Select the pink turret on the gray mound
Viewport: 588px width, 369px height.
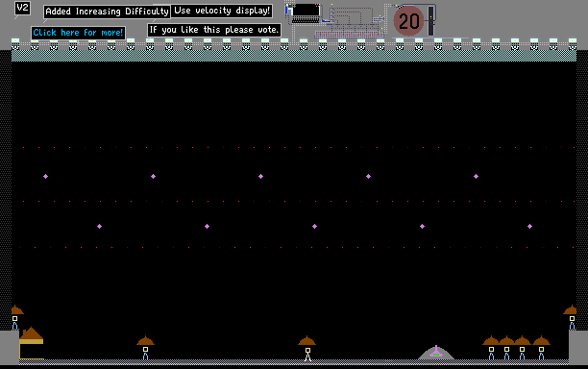436,352
